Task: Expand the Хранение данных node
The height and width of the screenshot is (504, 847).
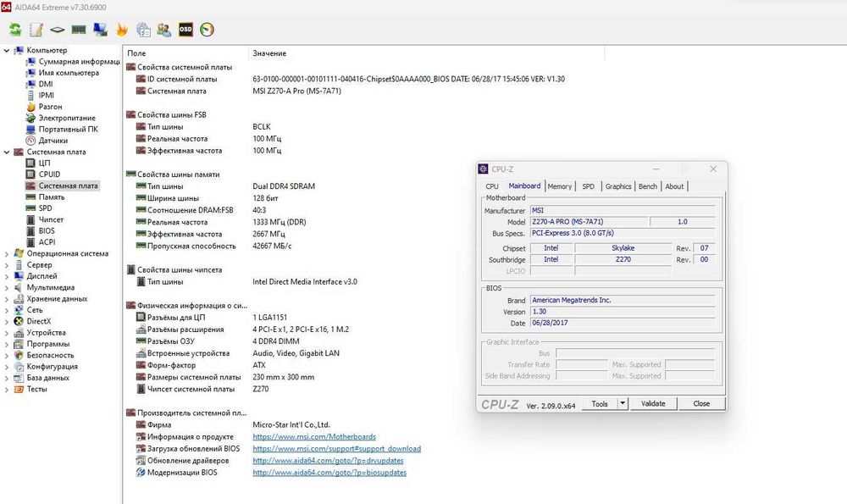Action: tap(7, 299)
